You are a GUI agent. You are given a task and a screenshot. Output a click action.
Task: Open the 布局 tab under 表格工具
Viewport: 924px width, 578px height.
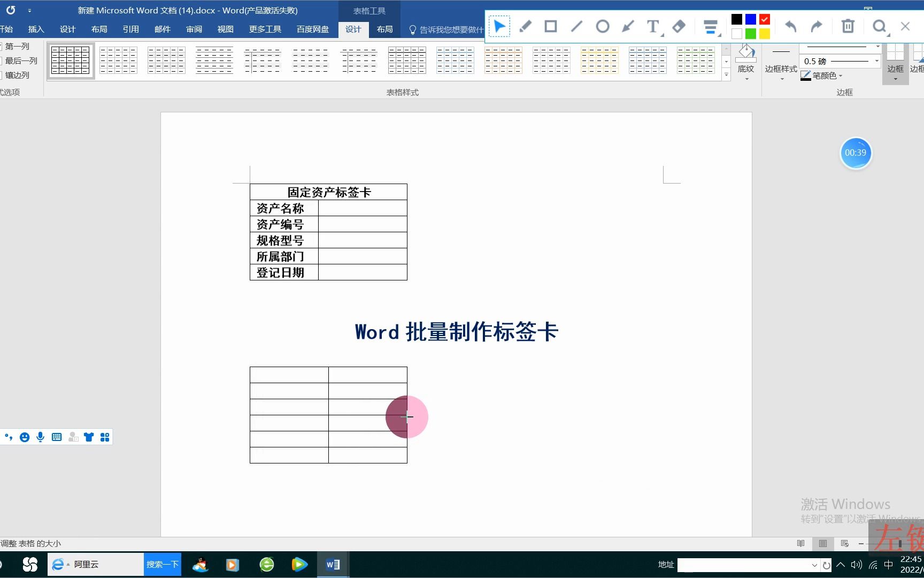(x=384, y=29)
